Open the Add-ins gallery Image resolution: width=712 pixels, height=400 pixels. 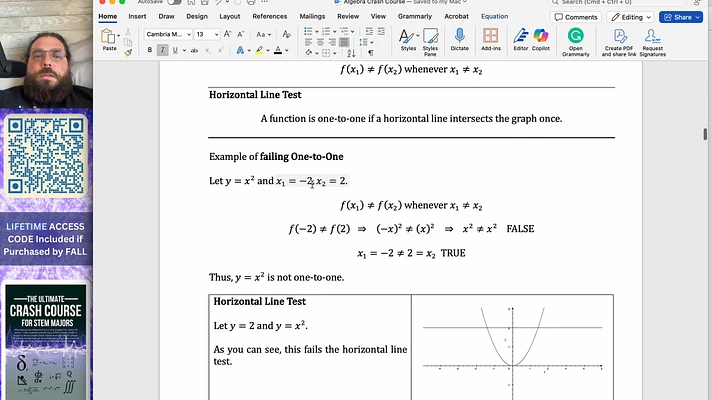(490, 39)
